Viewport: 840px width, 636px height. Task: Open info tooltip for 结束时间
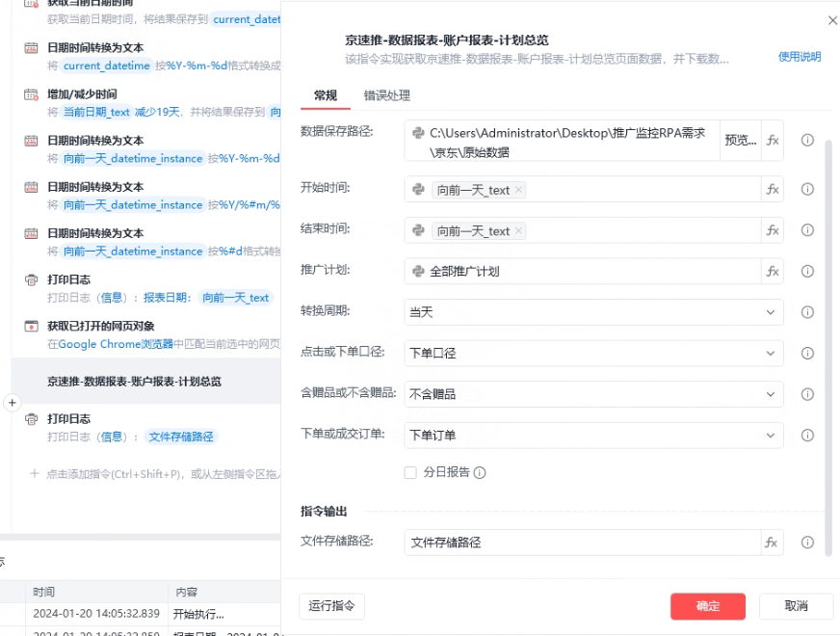(807, 230)
